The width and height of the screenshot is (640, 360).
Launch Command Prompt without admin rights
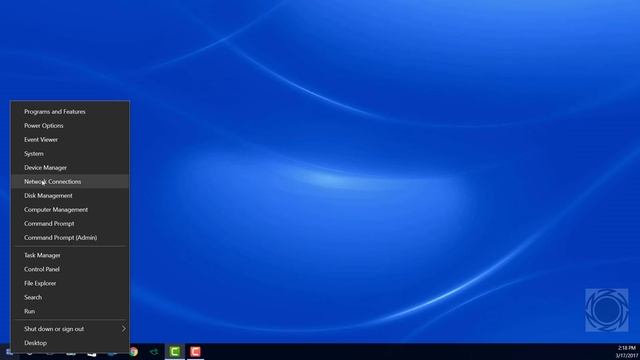[70, 223]
